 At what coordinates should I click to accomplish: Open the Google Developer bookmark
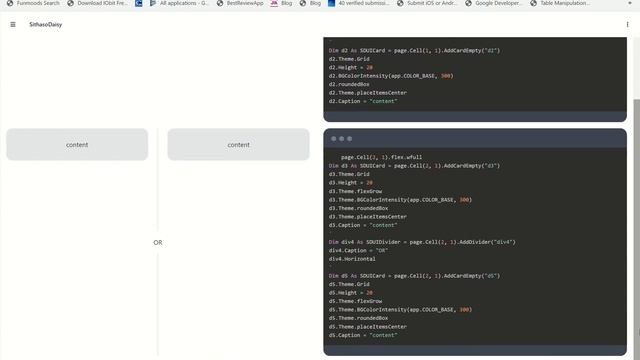coord(493,3)
